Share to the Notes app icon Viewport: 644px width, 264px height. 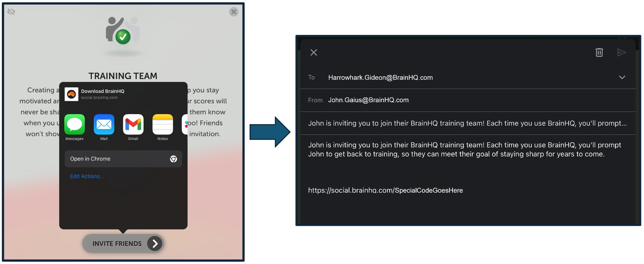(162, 124)
